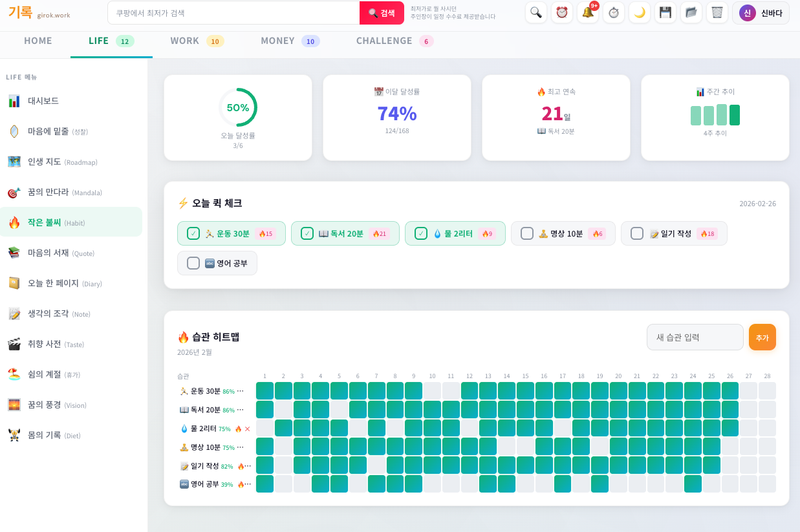Click the red 검색 search button

pos(382,13)
